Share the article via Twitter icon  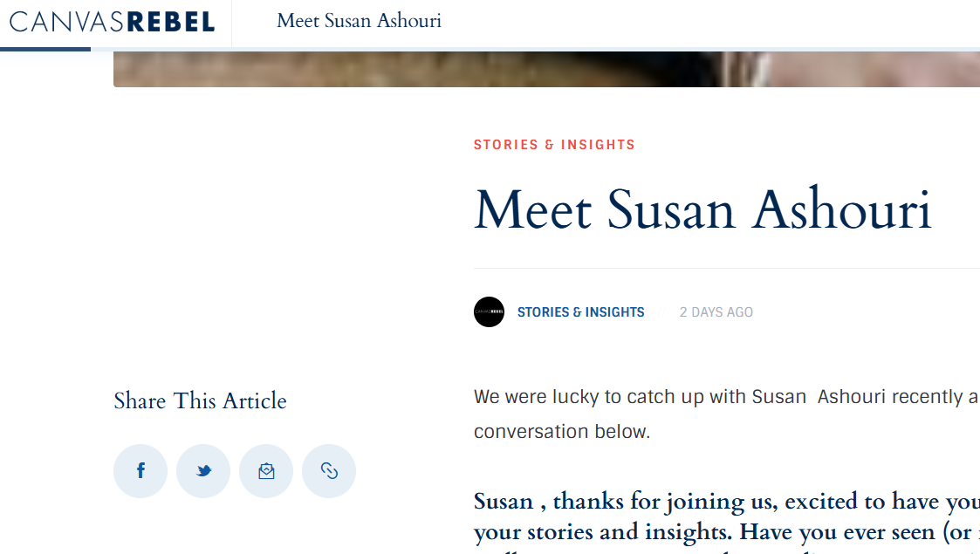203,471
